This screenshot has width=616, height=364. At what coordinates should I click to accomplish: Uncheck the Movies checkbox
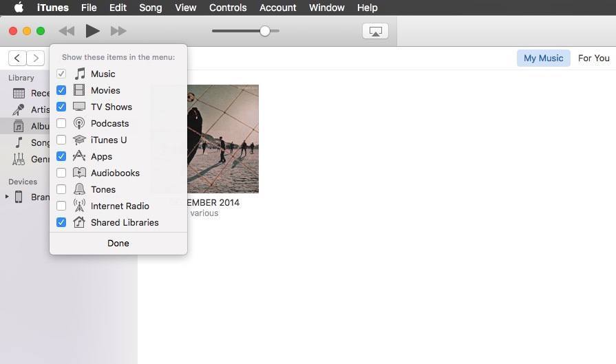point(61,90)
